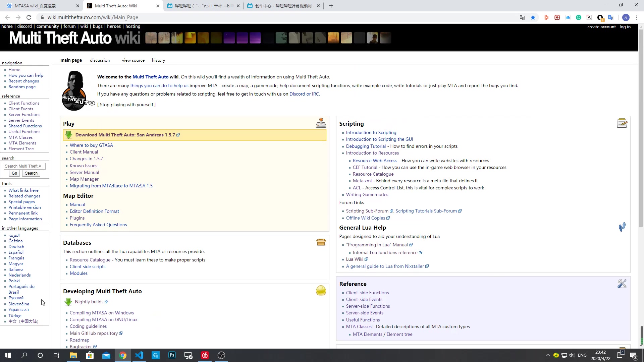Open File Explorer from the taskbar
The height and width of the screenshot is (362, 644).
[x=73, y=355]
